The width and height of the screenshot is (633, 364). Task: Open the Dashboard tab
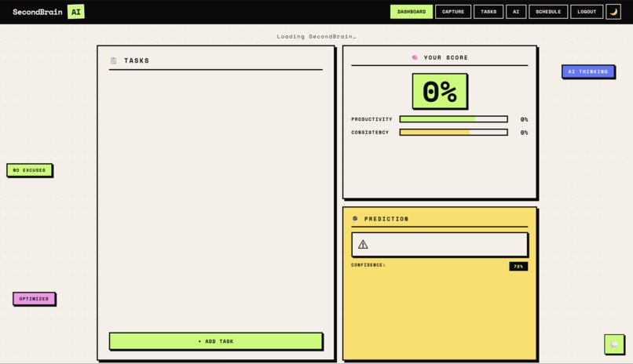click(x=412, y=12)
